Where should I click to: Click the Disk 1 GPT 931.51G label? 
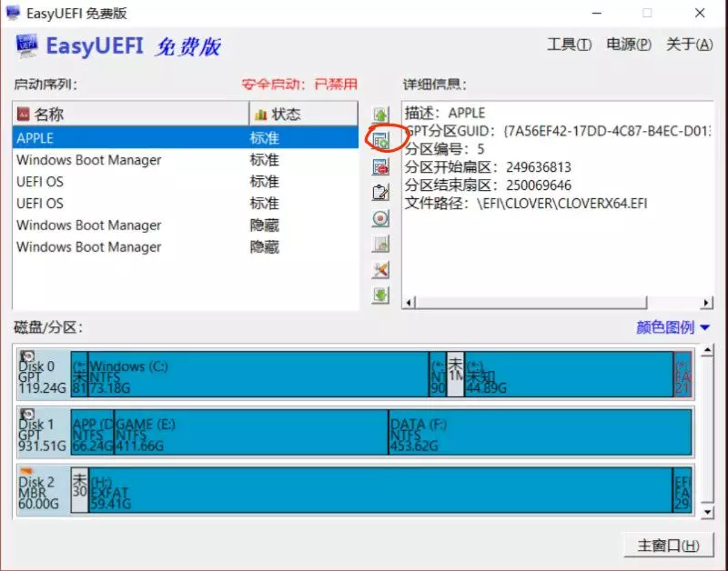point(43,432)
